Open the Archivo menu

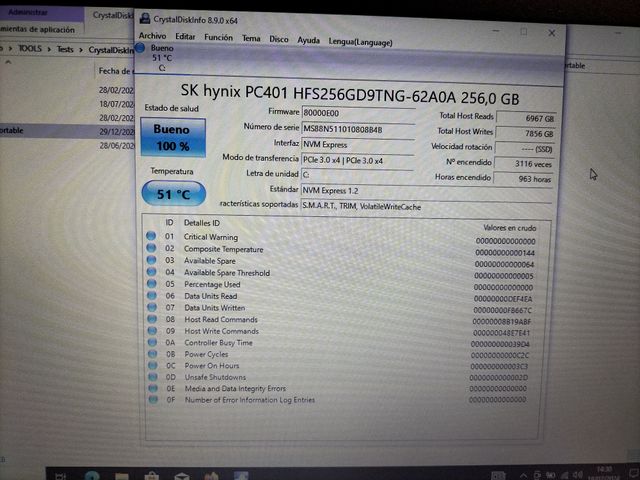click(x=152, y=36)
